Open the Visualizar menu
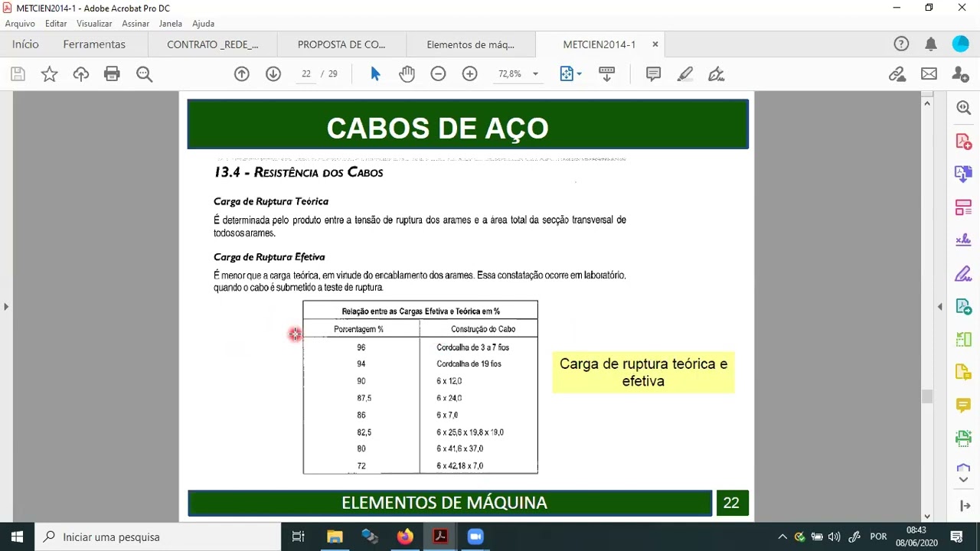 pyautogui.click(x=94, y=24)
